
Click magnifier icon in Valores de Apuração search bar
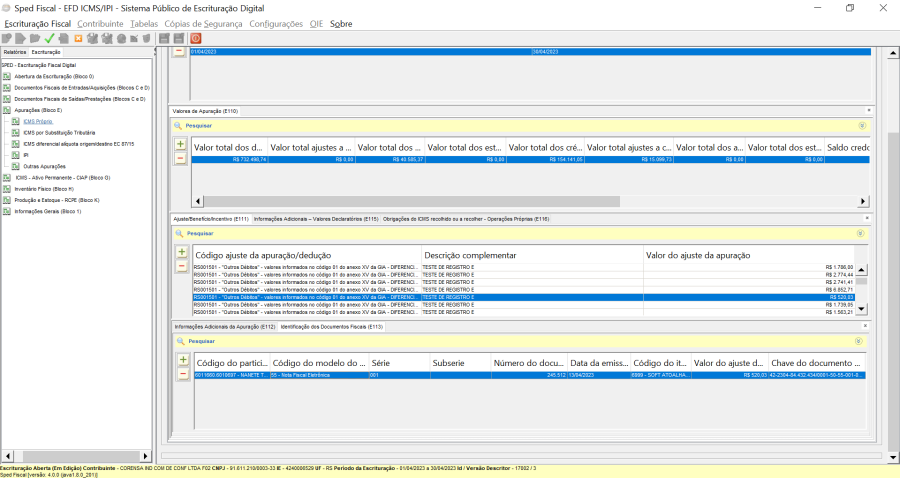(x=178, y=126)
